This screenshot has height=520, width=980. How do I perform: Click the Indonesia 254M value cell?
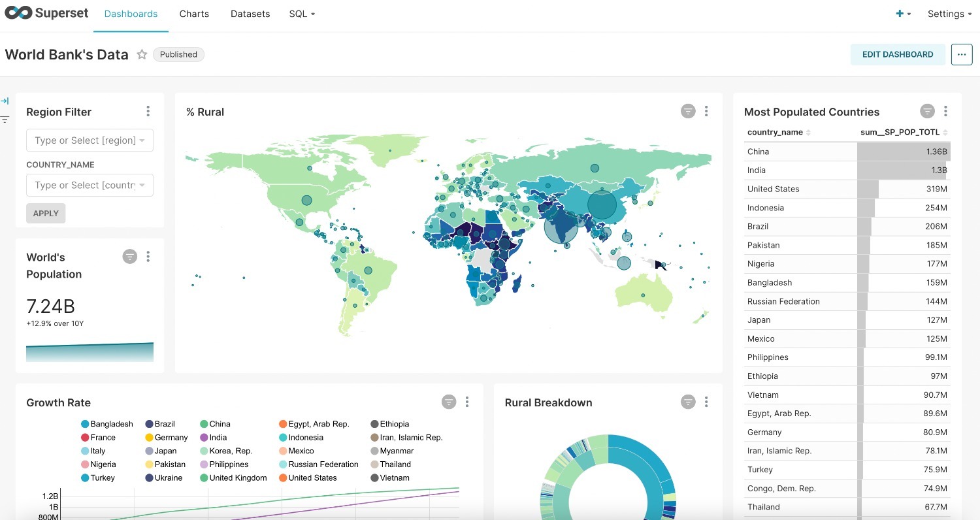pyautogui.click(x=904, y=208)
